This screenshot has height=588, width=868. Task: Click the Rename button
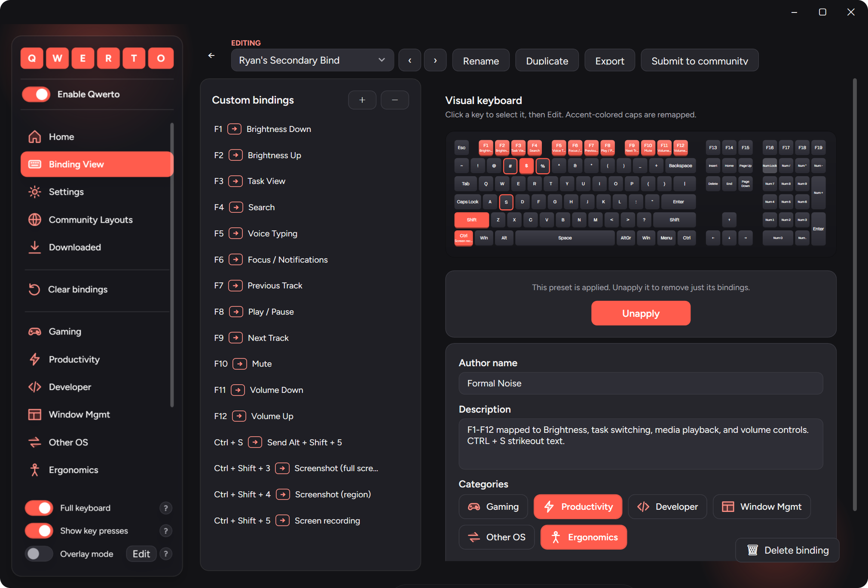[481, 60]
